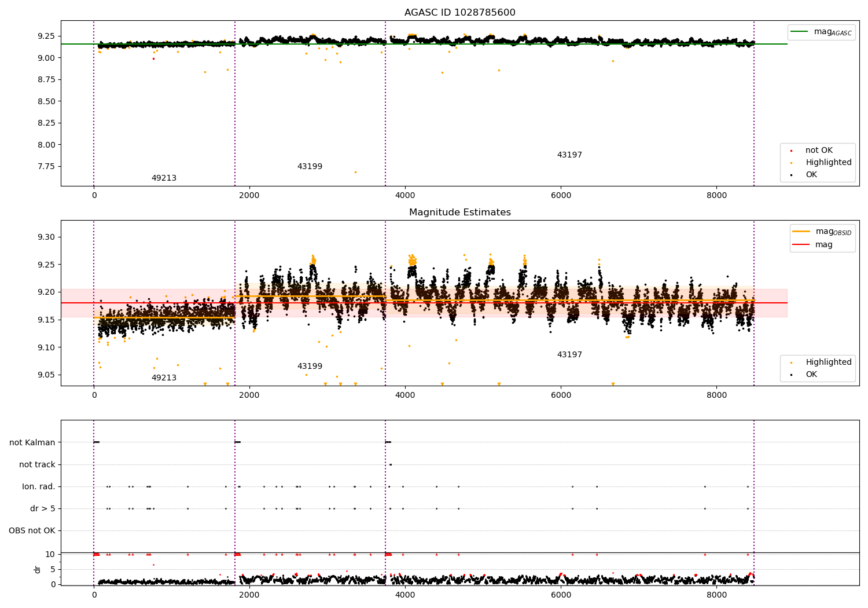The height and width of the screenshot is (608, 868).
Task: Click obsid label 43199 in Magnitude Estimates plot
Action: 310,367
